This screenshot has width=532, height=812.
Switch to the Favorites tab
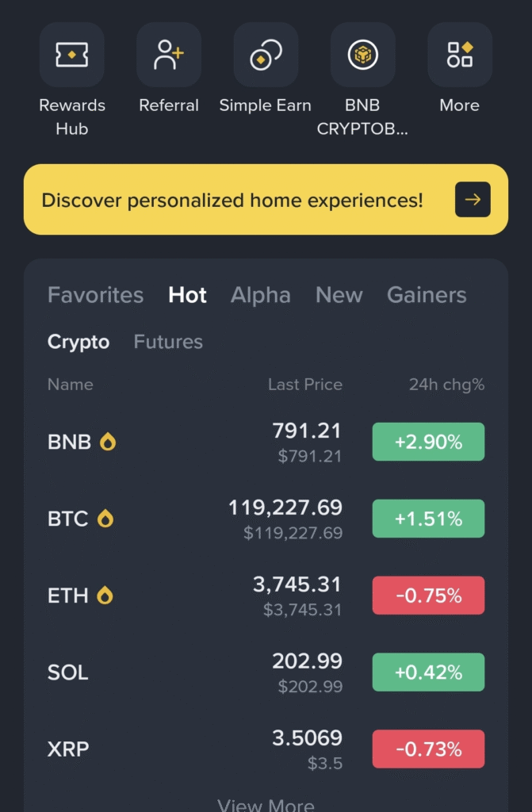point(95,295)
